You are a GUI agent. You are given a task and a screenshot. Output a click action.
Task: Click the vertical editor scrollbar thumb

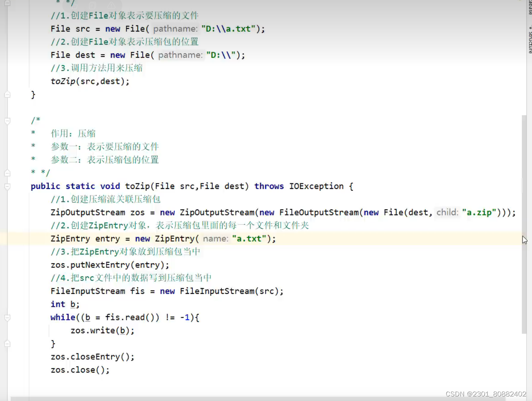click(x=524, y=224)
